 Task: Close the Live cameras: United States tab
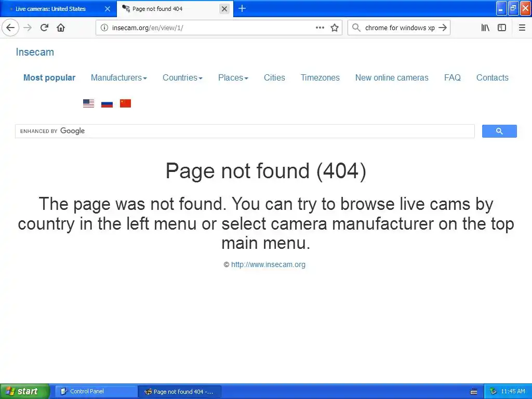click(107, 9)
